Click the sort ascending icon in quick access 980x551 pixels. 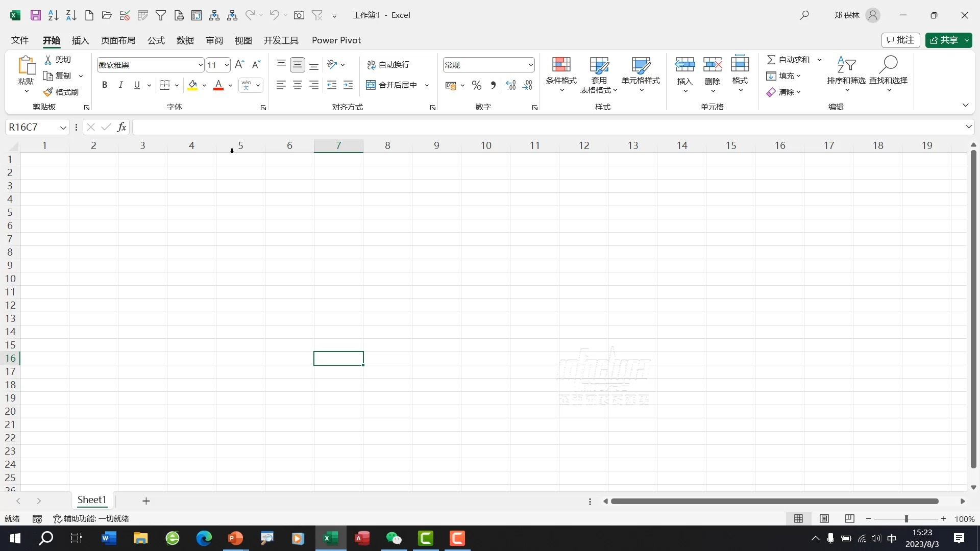(53, 15)
